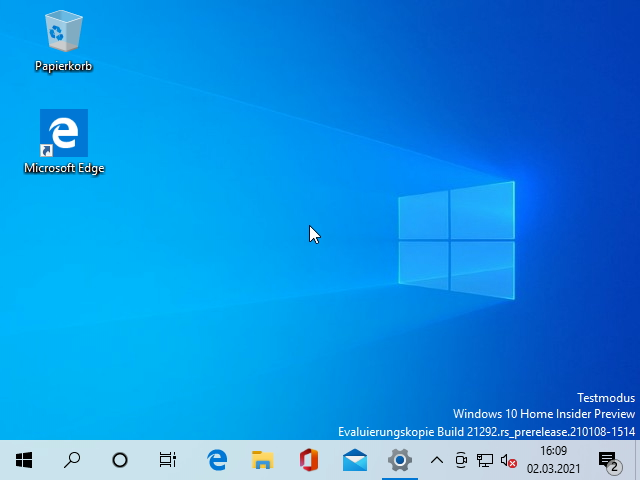Launch Edge from the taskbar
Image resolution: width=640 pixels, height=480 pixels.
pos(217,460)
